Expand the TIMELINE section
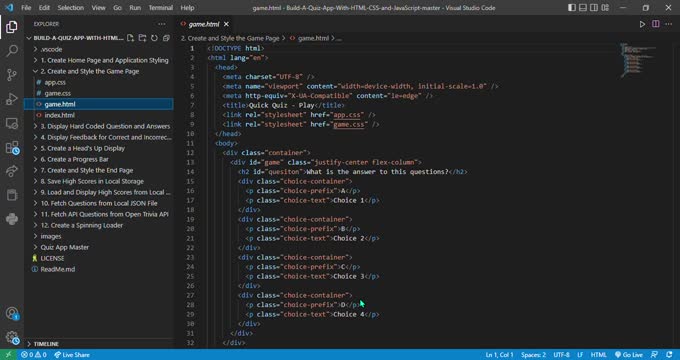Image resolution: width=680 pixels, height=360 pixels. (x=99, y=344)
